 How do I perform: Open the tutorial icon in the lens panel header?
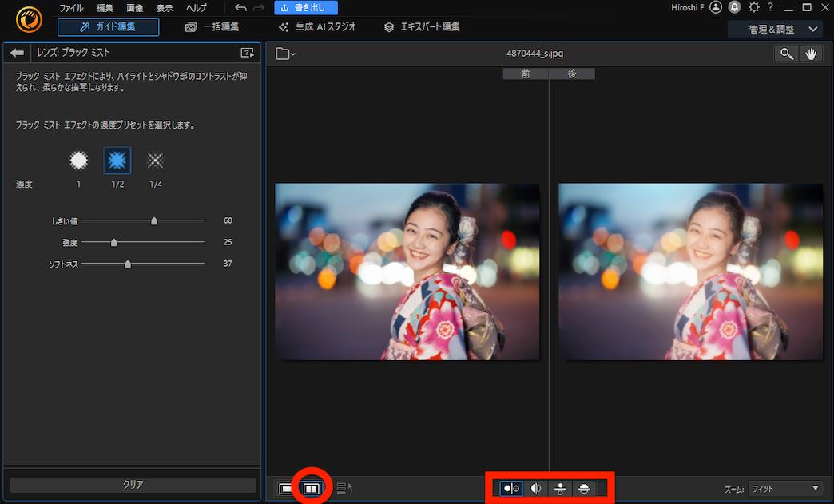click(248, 52)
